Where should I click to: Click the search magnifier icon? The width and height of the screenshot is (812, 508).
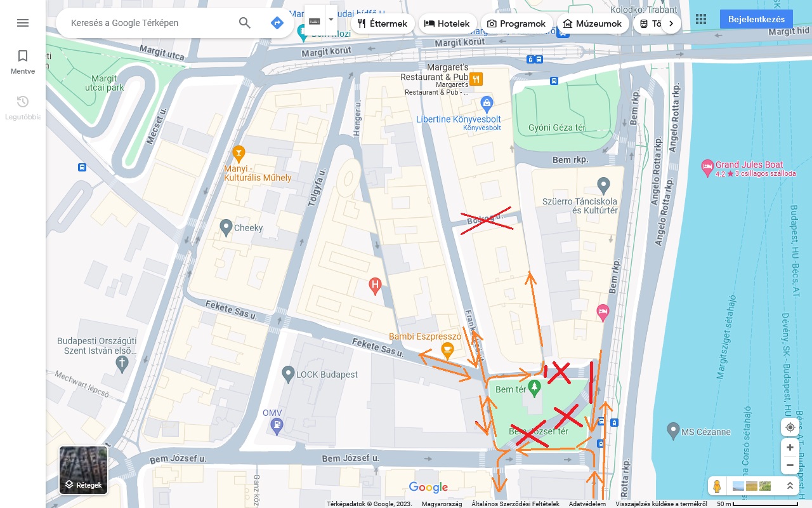tap(245, 23)
